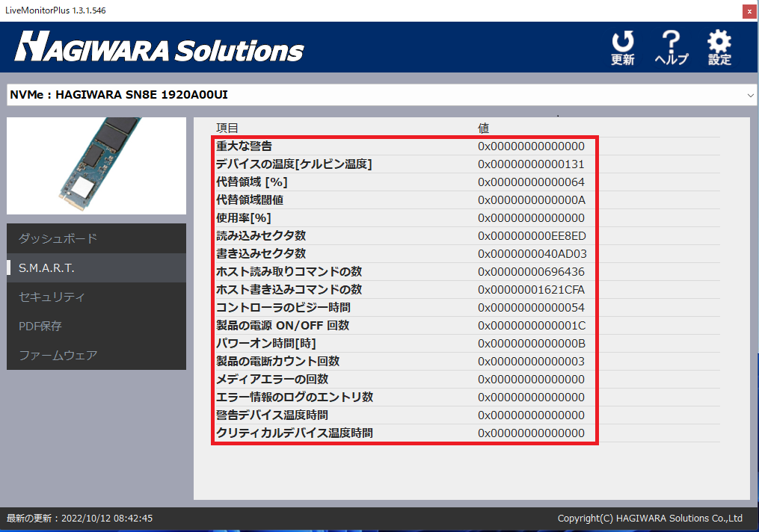Viewport: 759px width, 532px height.
Task: Click the 値 column header
Action: [484, 129]
